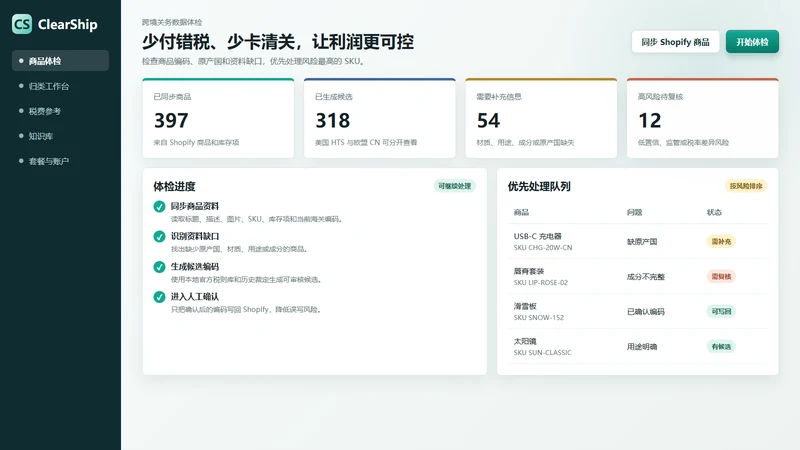Screen dimensions: 800x450
Task: Select the USB-C 充电器 product row
Action: point(638,241)
